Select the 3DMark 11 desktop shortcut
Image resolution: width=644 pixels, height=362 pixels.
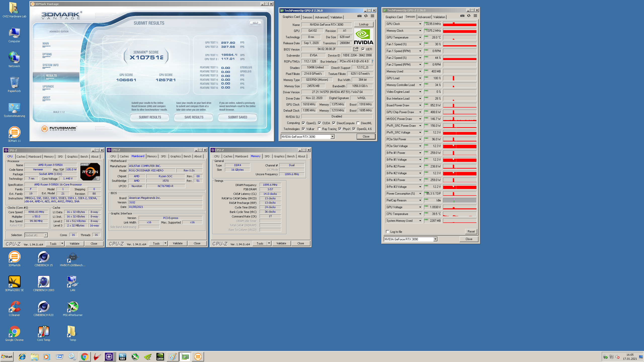14,134
